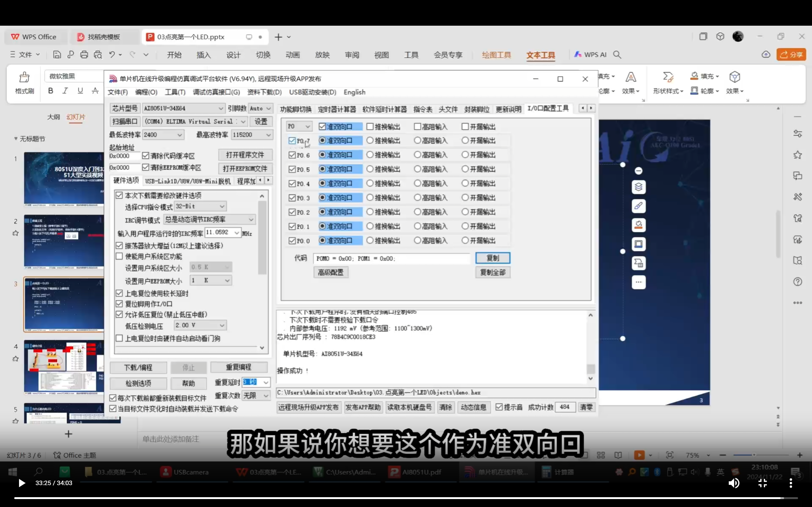Click the settings sliders icon in right sidebar
This screenshot has width=812, height=507.
point(798,133)
